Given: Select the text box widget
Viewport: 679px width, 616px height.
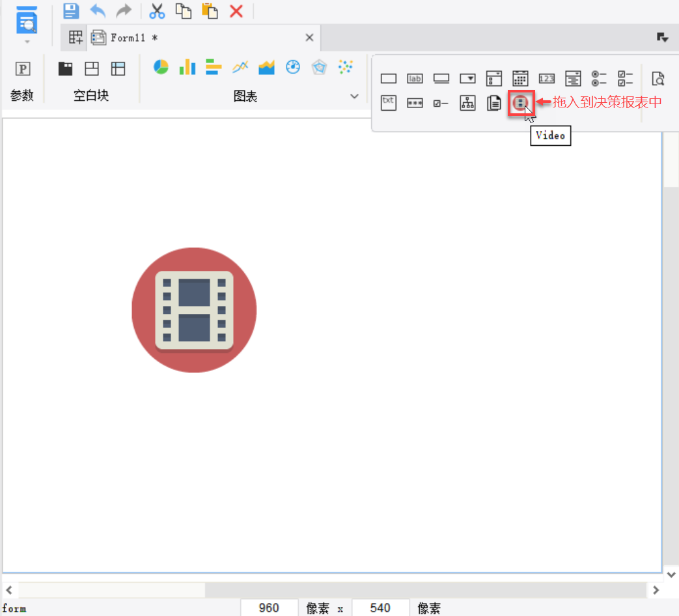Looking at the screenshot, I should pyautogui.click(x=389, y=78).
